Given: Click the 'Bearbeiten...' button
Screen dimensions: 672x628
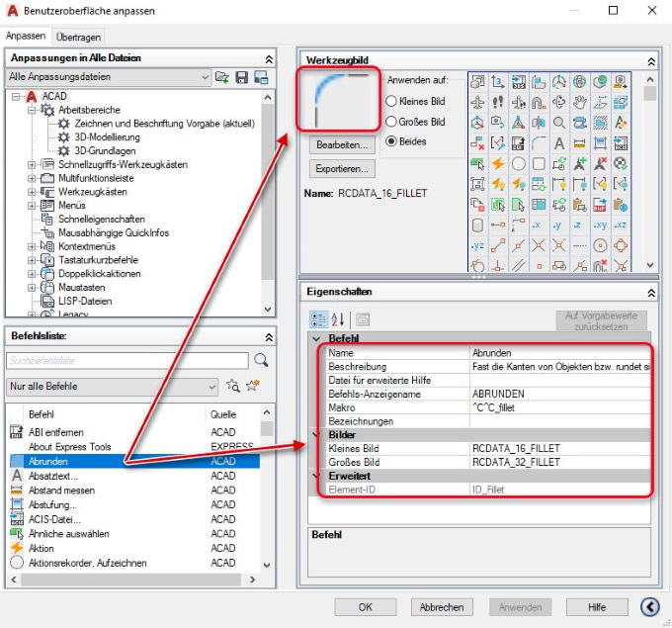Looking at the screenshot, I should 342,145.
